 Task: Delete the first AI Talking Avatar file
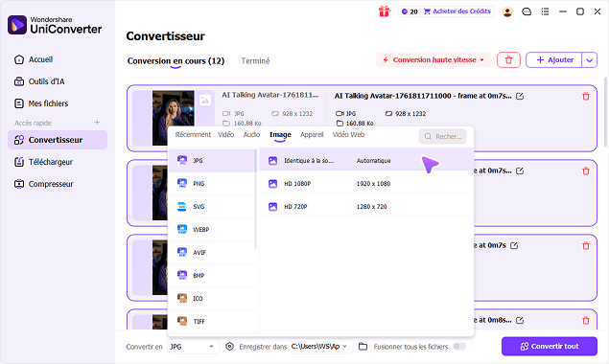(x=586, y=96)
